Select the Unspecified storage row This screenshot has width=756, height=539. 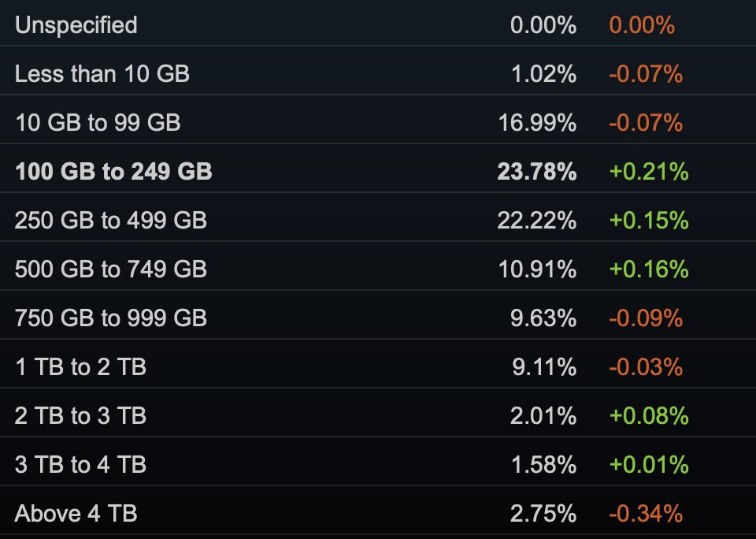tap(378, 24)
